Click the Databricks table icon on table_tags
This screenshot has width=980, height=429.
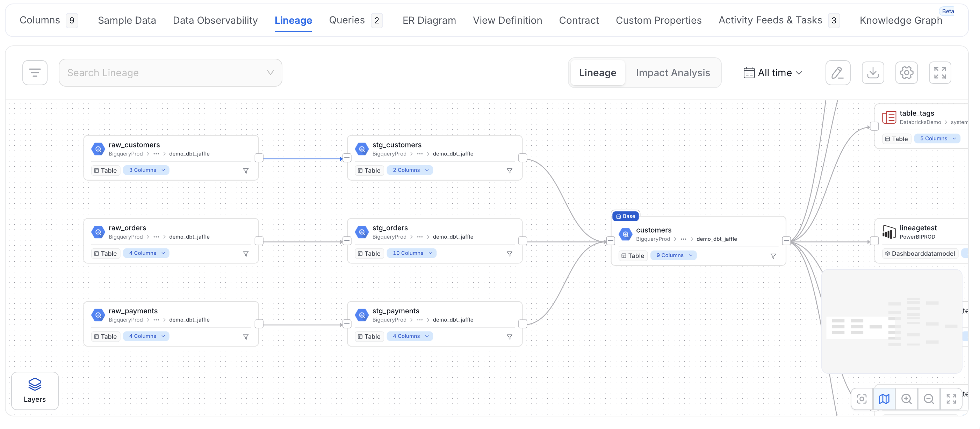point(889,117)
